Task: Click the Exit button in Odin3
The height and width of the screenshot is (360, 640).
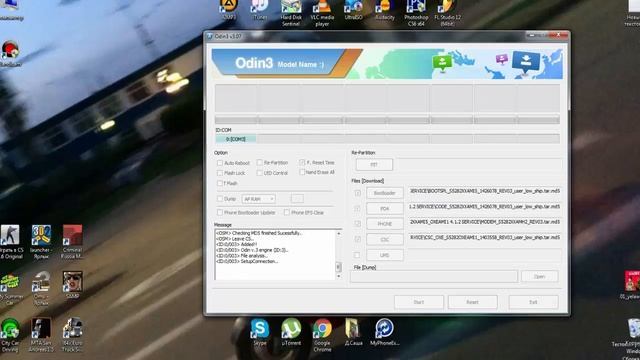Action: point(533,302)
